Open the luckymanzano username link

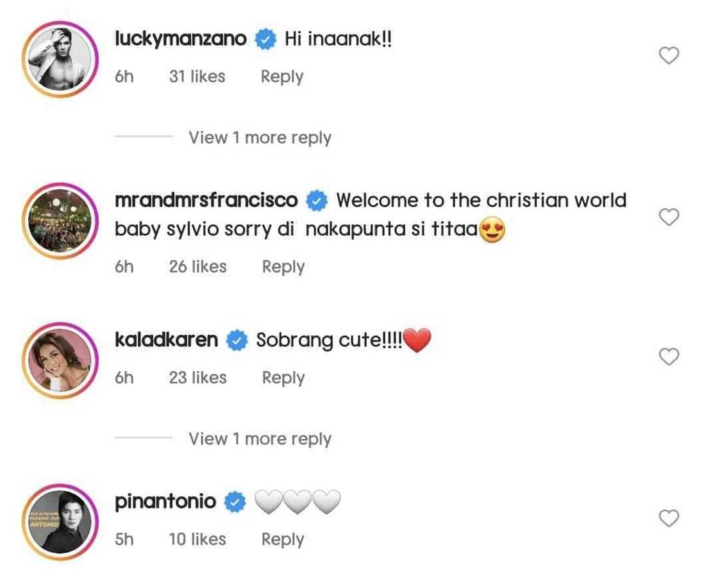point(180,39)
